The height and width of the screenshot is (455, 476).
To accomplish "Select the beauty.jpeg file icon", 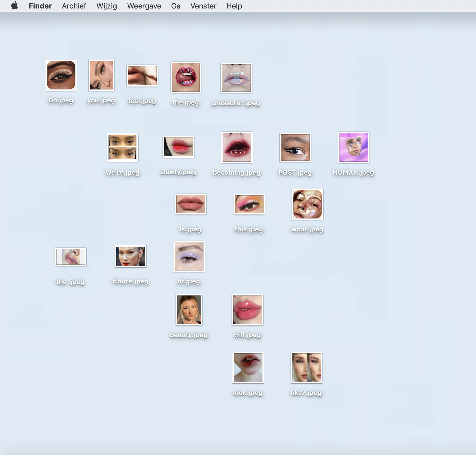I will pyautogui.click(x=189, y=310).
